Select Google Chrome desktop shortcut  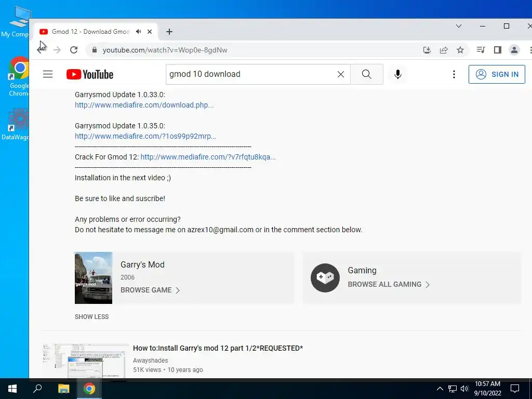18,77
